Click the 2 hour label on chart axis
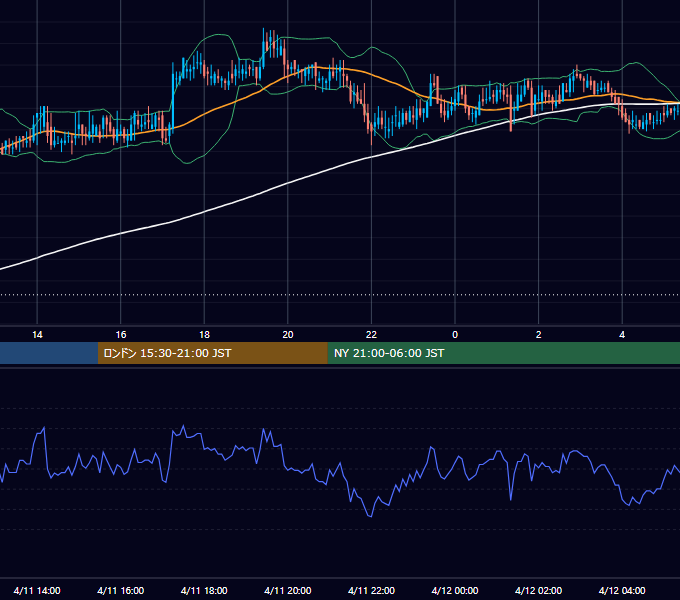The image size is (680, 600). [539, 335]
